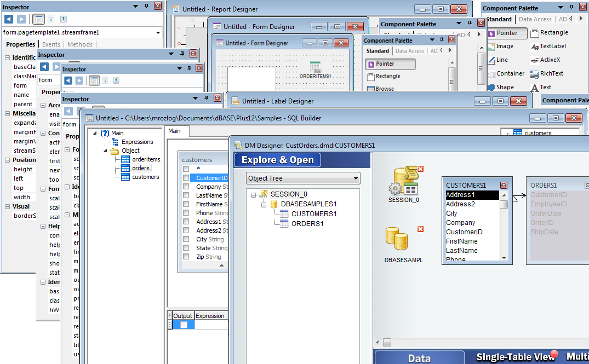Screen dimensions: 589x364
Task: Click back arrow in top-left Inspector toolbar
Action: pyautogui.click(x=9, y=19)
